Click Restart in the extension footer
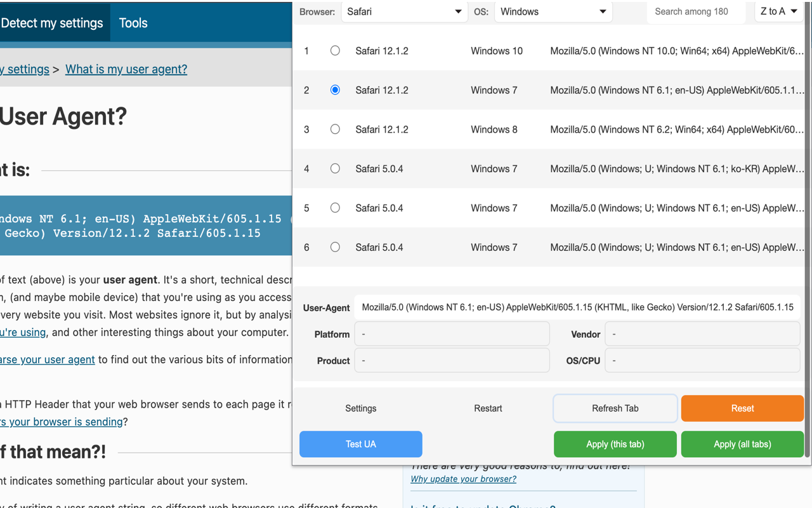 click(x=488, y=408)
